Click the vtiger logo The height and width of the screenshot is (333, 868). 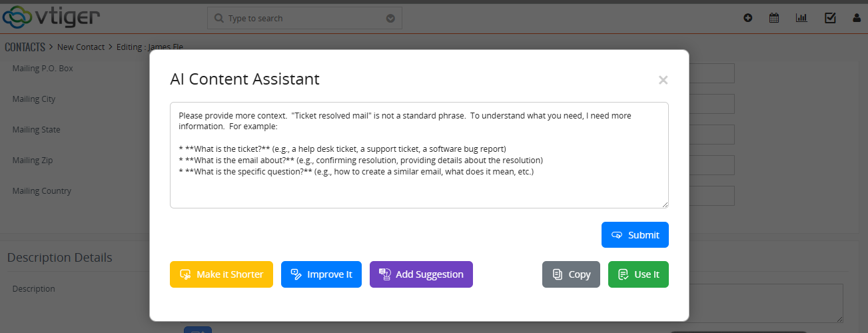click(x=51, y=16)
